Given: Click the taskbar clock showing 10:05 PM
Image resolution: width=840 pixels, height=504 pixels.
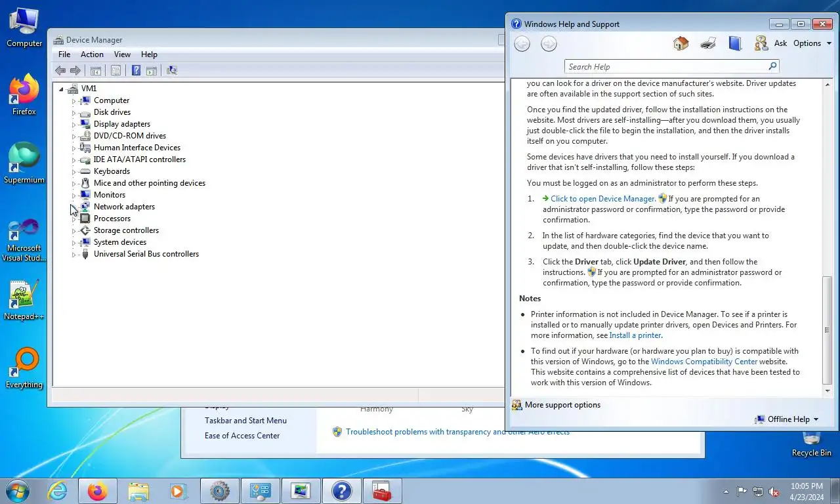Looking at the screenshot, I should [x=807, y=492].
